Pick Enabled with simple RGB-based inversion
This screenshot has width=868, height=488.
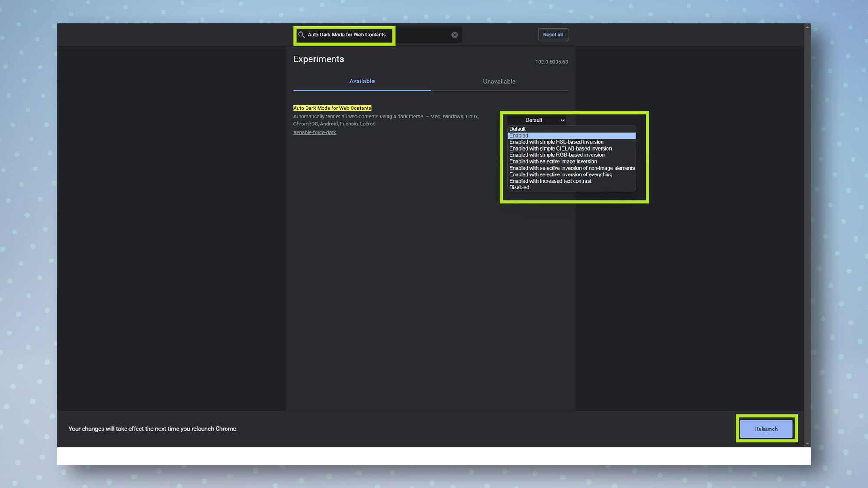[x=557, y=155]
